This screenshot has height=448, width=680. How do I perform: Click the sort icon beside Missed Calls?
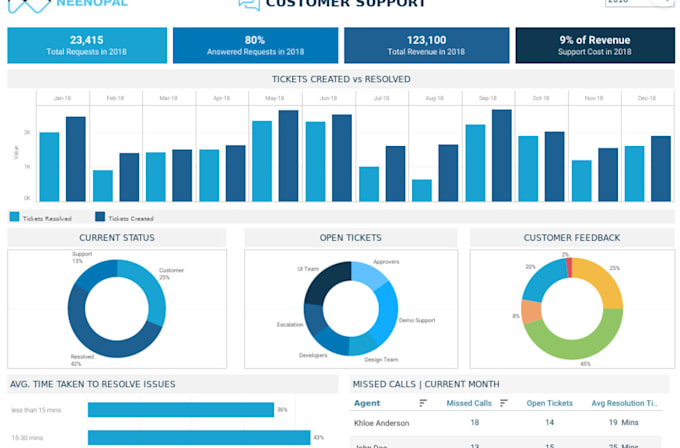pos(503,403)
